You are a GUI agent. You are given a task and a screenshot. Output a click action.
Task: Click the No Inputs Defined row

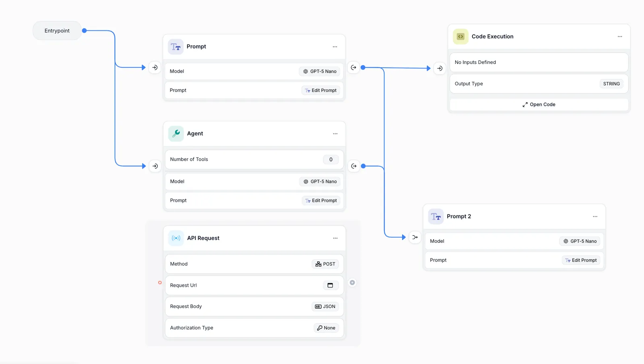(539, 62)
